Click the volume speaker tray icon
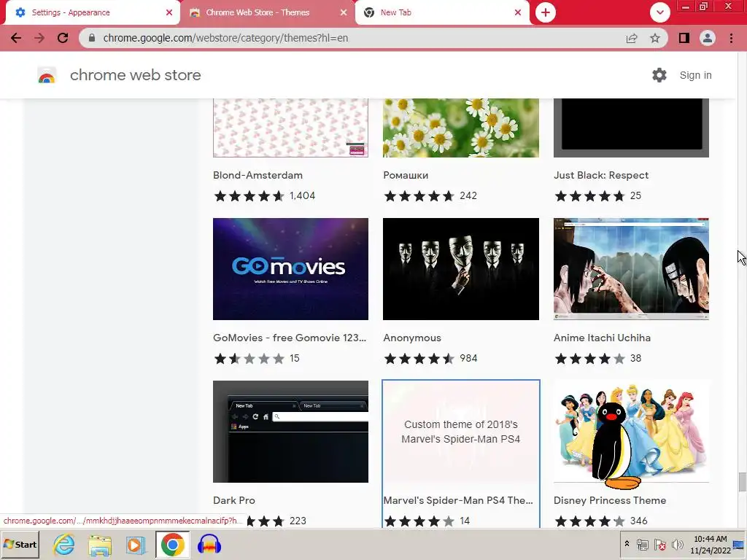The width and height of the screenshot is (747, 560). pos(677,545)
